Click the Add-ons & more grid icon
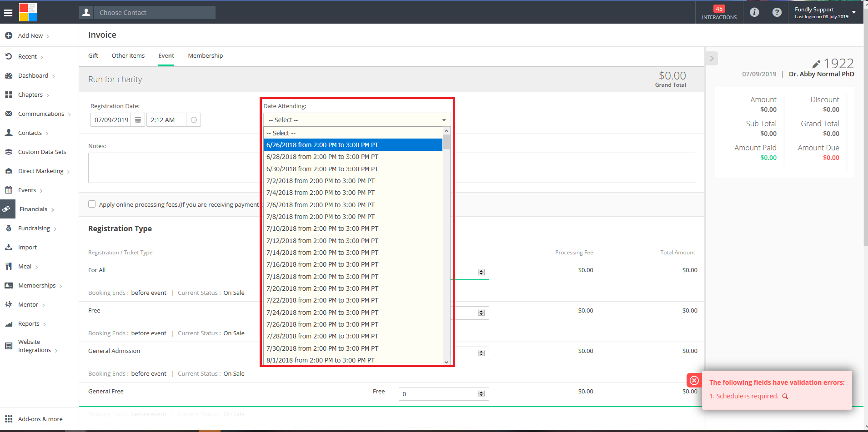 pos(9,419)
